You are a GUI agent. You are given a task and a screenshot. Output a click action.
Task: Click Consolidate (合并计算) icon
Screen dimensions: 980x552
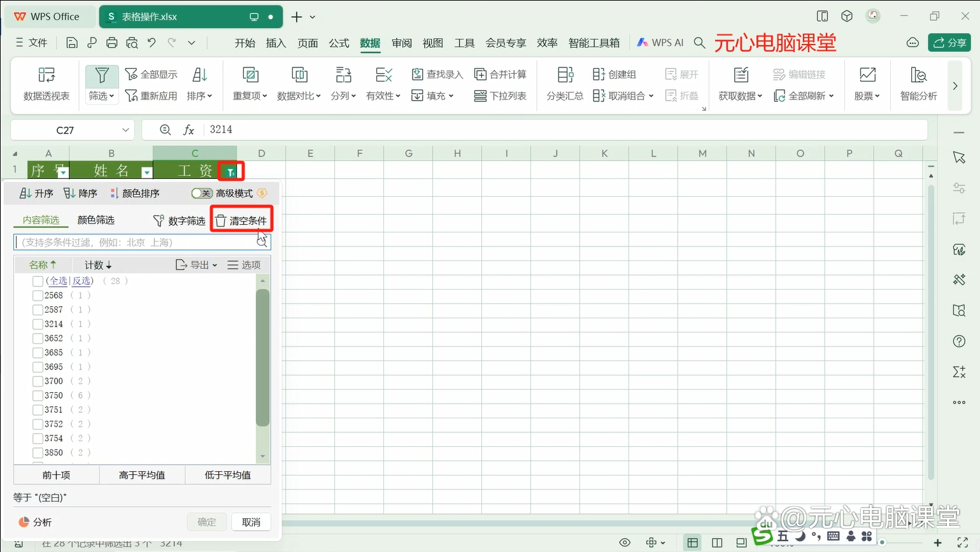[480, 74]
